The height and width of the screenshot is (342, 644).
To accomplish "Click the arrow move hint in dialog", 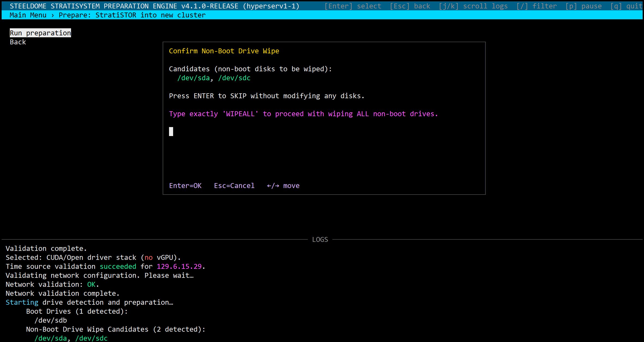I will point(283,186).
